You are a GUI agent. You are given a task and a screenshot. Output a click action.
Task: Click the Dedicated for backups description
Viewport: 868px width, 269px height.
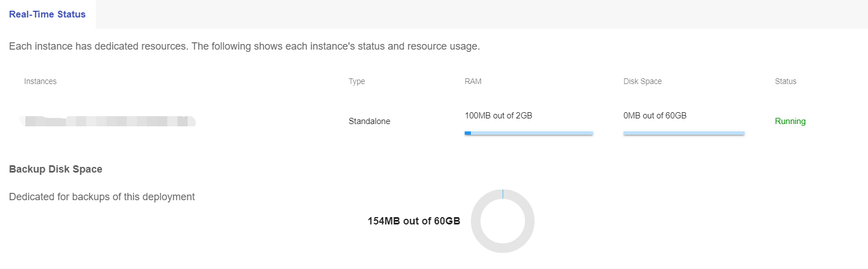pos(102,197)
